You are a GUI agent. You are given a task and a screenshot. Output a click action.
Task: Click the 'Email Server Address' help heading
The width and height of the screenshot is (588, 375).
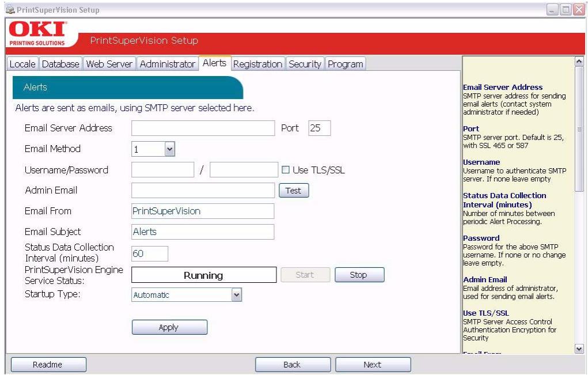[x=503, y=88]
